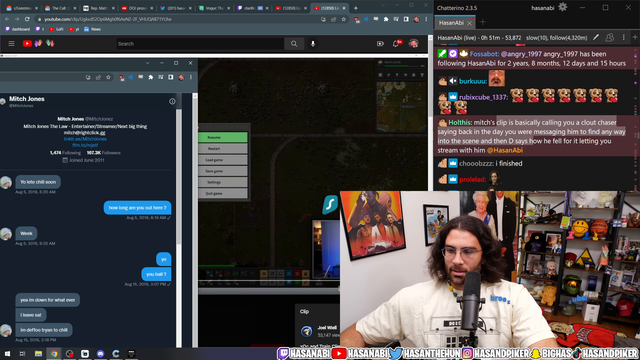The image size is (640, 360).
Task: Open the linktr.ee/MitchJones link
Action: (85, 139)
